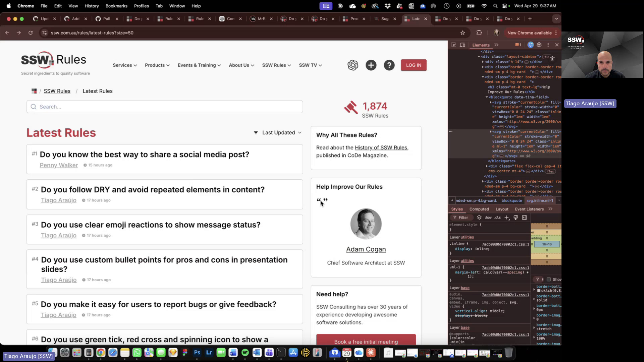The width and height of the screenshot is (644, 362).
Task: Open Penny Walker author link
Action: (59, 165)
